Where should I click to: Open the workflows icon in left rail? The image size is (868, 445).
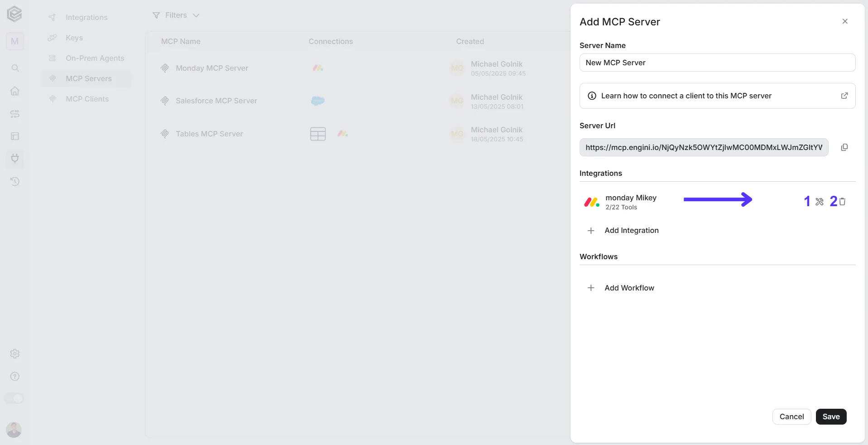[x=15, y=114]
